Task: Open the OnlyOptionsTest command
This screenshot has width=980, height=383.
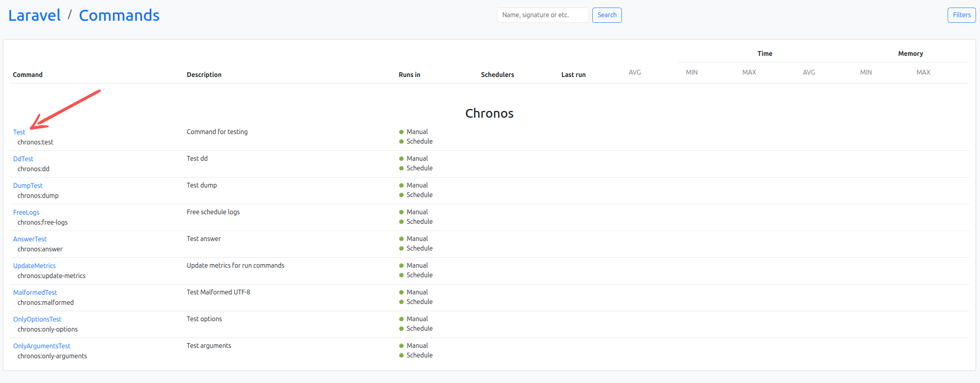Action: tap(37, 319)
